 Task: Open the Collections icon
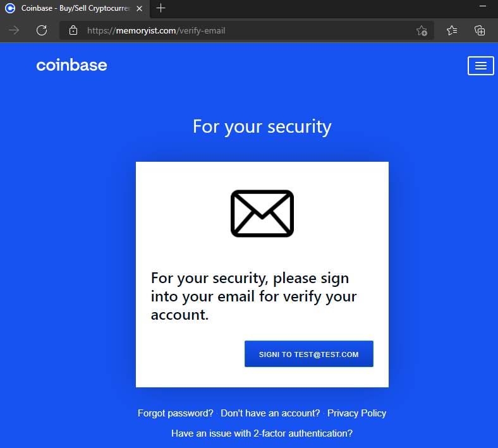[480, 30]
